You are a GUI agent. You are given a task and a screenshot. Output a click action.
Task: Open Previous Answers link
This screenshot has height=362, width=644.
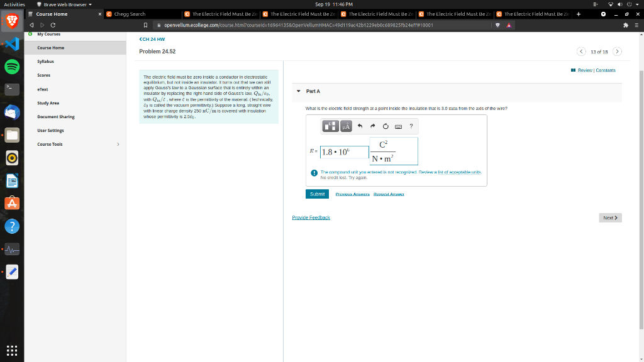(x=352, y=194)
